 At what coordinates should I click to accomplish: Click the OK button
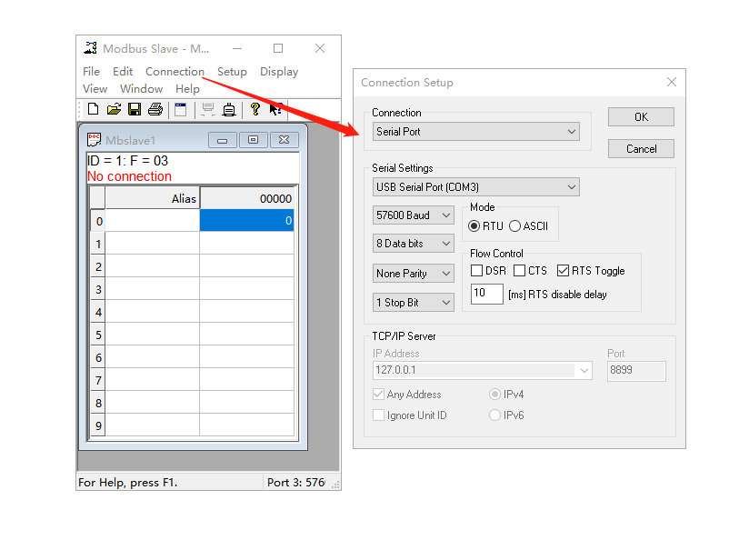click(x=641, y=117)
